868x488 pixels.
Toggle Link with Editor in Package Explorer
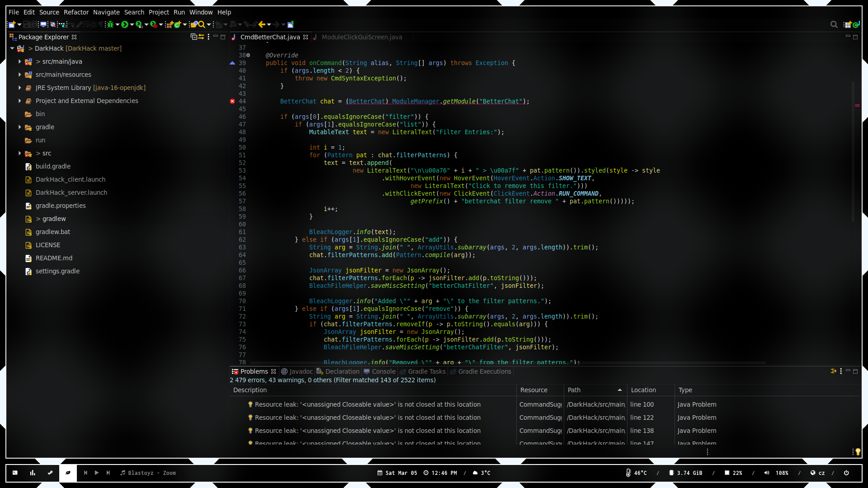[201, 37]
